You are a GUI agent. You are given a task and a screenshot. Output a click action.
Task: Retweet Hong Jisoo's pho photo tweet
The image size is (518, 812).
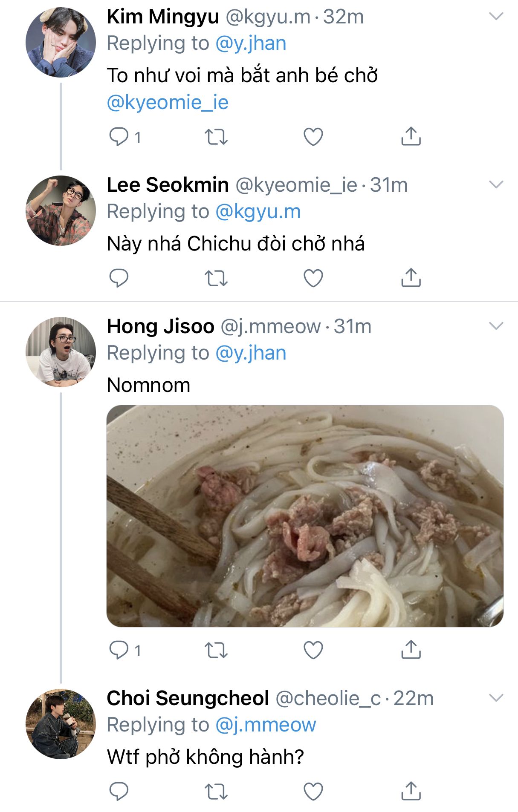(x=216, y=650)
